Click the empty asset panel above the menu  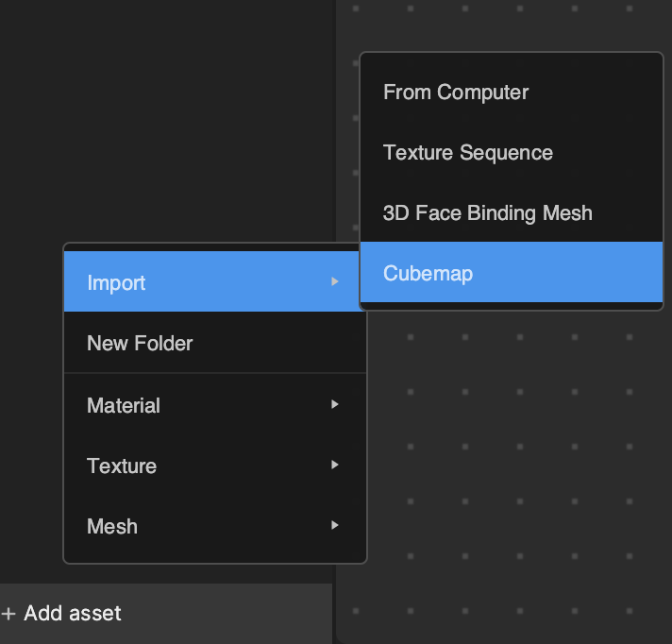pyautogui.click(x=167, y=120)
